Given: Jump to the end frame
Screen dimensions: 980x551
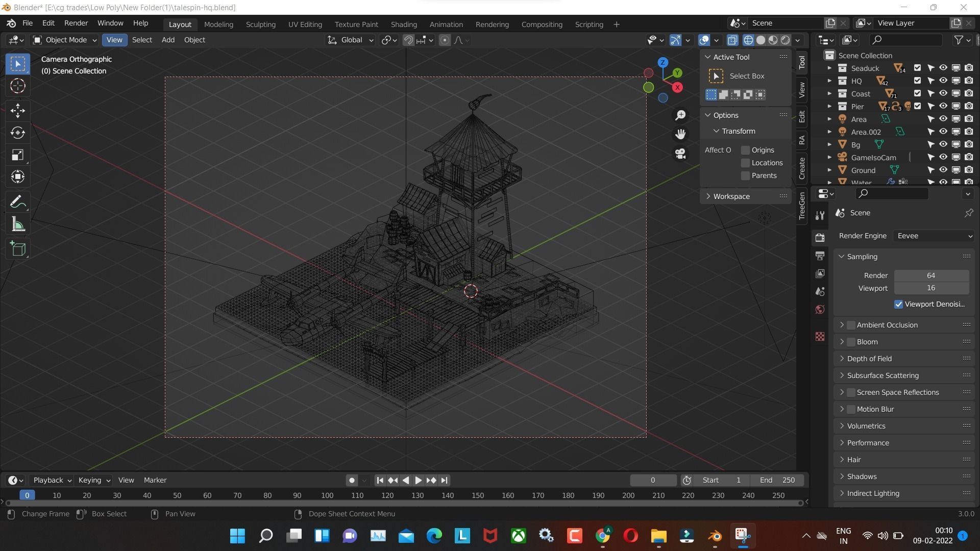Looking at the screenshot, I should pyautogui.click(x=444, y=480).
